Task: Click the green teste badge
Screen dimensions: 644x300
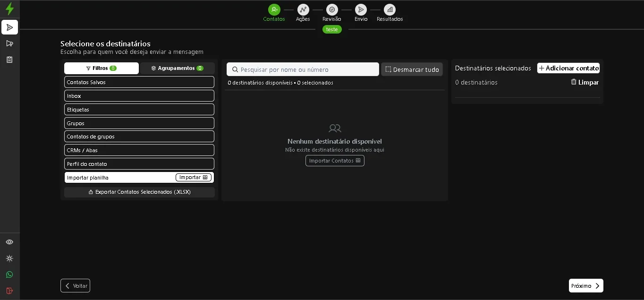Action: (332, 29)
